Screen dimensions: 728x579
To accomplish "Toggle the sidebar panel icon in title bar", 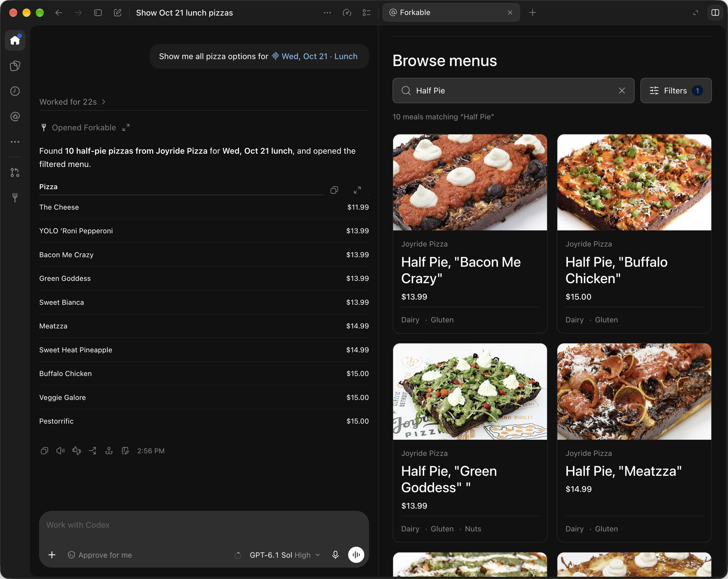I will click(98, 13).
